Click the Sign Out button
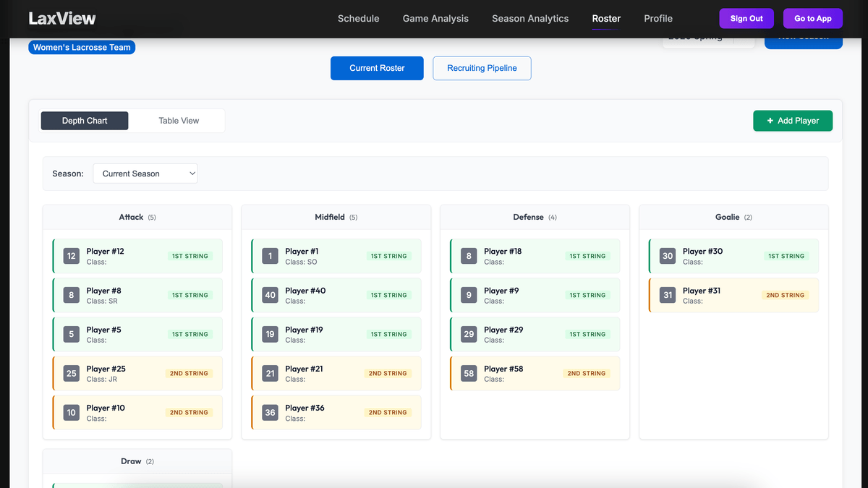The image size is (868, 488). coord(746,18)
